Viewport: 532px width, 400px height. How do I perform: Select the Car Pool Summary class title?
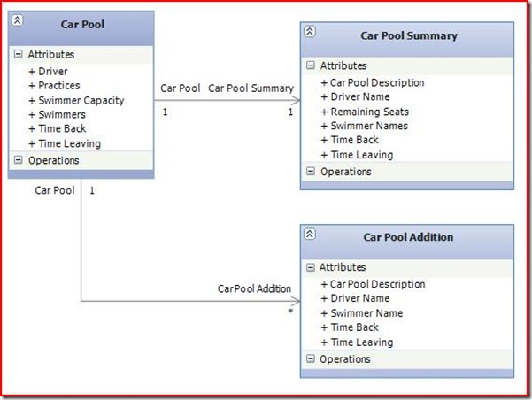(x=409, y=36)
